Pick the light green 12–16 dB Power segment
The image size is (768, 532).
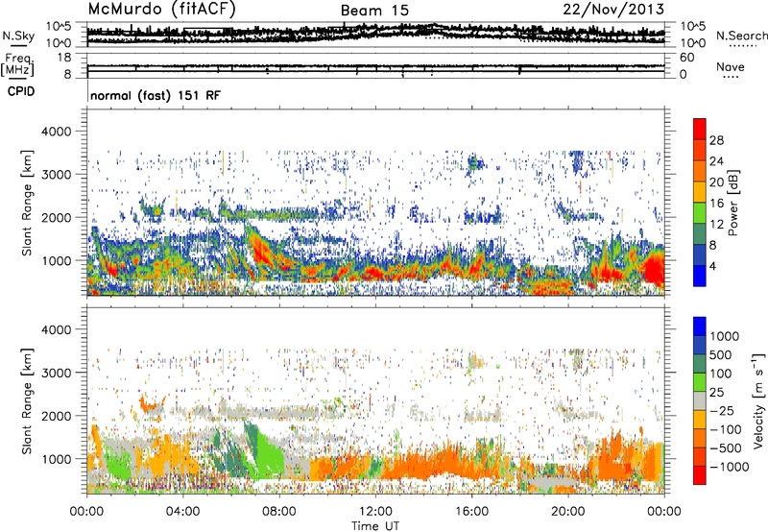[700, 213]
